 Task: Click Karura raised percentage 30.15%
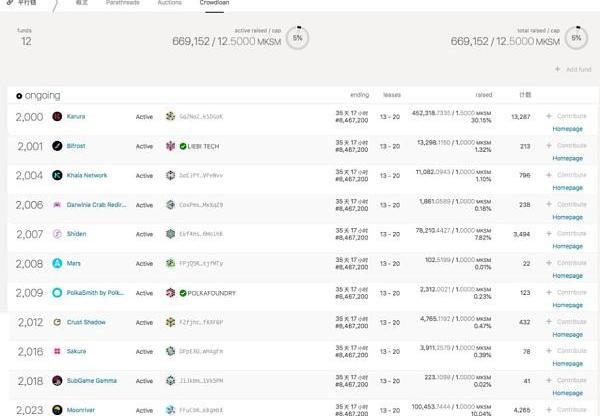point(481,121)
